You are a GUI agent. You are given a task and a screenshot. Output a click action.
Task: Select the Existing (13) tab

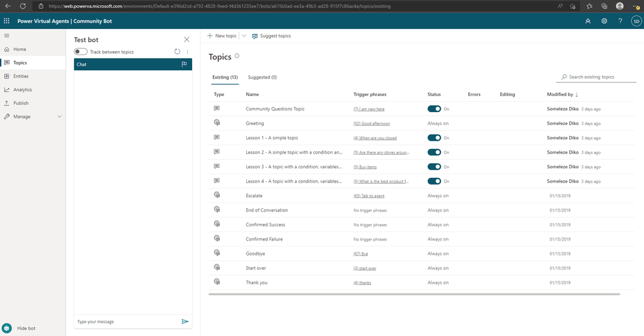coord(225,77)
